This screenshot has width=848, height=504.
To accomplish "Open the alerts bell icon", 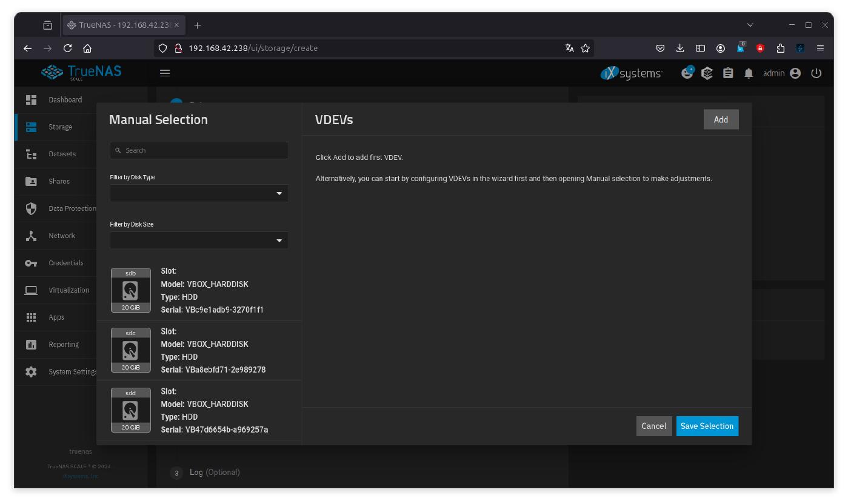I will coord(749,73).
